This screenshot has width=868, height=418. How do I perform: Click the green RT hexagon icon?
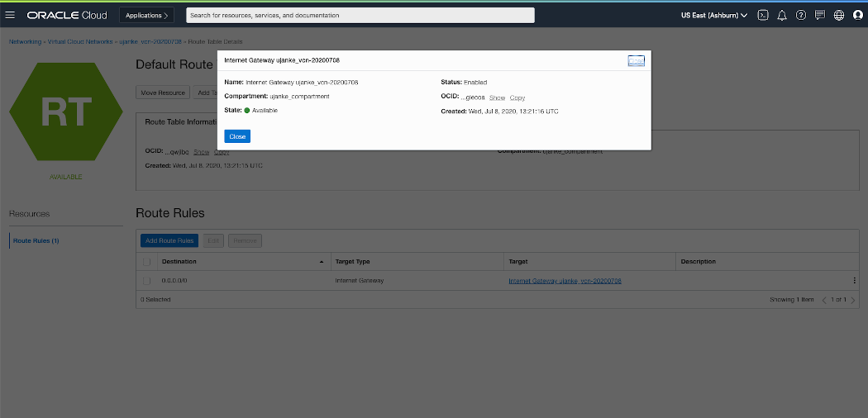[x=66, y=112]
